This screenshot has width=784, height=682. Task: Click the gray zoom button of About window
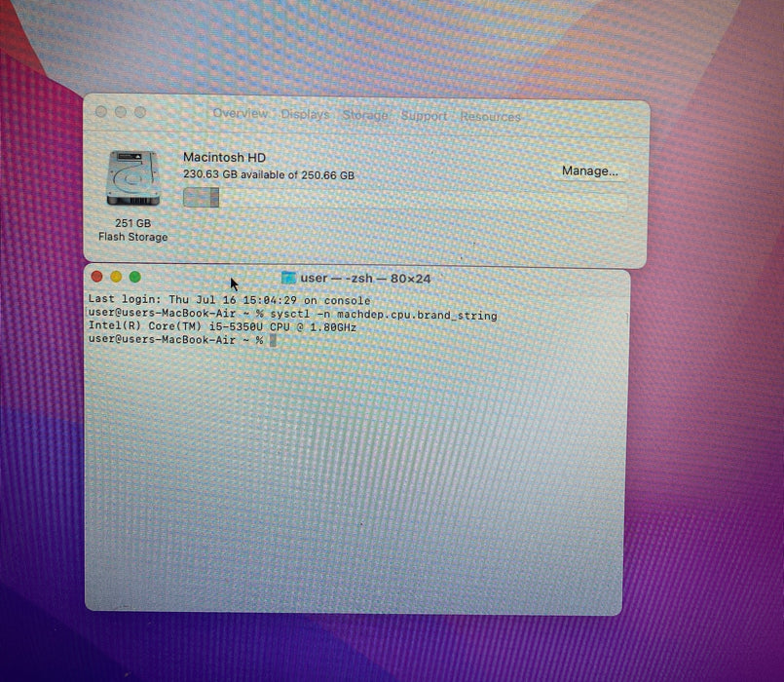[x=140, y=113]
